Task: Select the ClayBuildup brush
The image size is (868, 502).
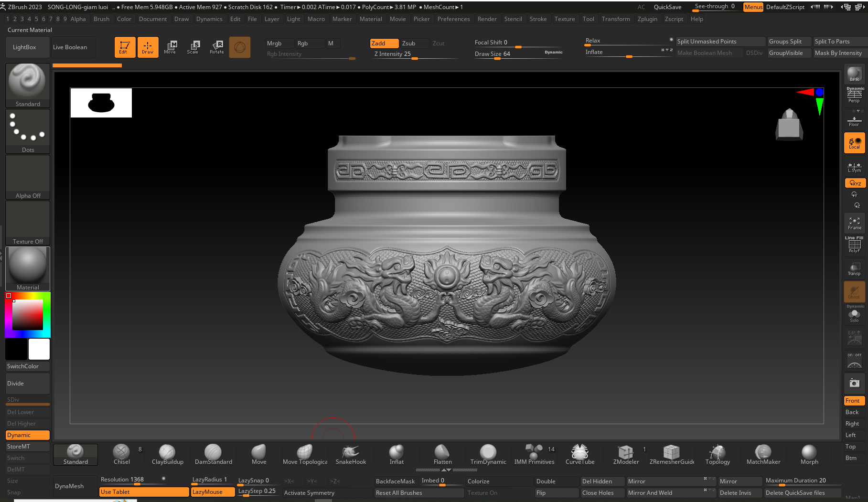Action: click(x=167, y=454)
